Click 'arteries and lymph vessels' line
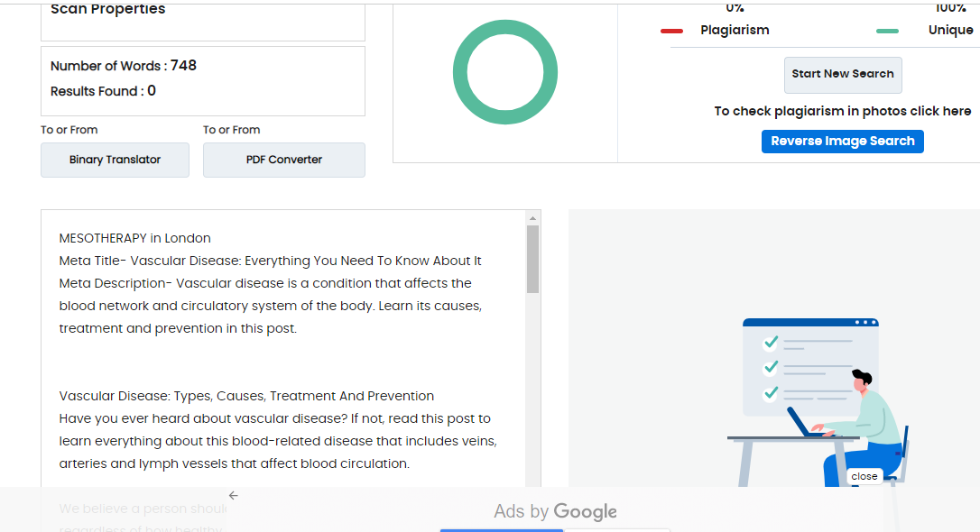980x532 pixels. pos(235,463)
